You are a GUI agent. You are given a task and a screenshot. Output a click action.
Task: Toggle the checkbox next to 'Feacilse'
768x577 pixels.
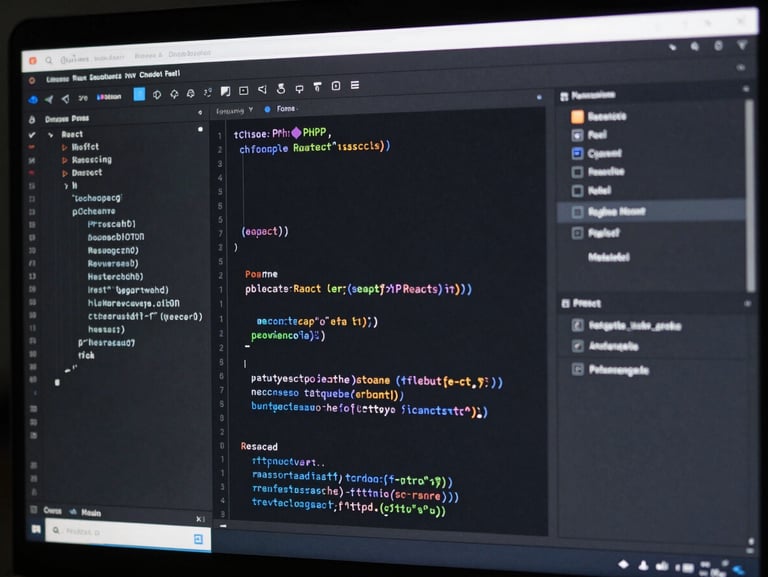tap(577, 172)
